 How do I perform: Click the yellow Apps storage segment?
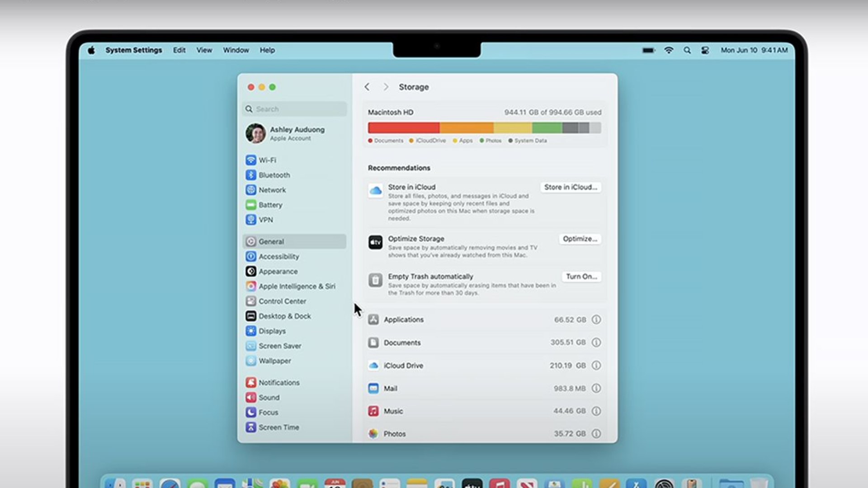coord(513,128)
